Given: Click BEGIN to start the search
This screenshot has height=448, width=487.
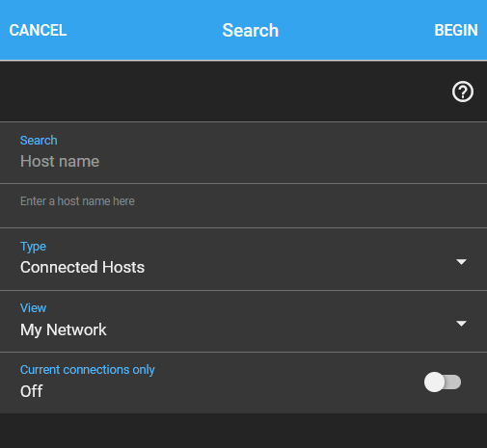Looking at the screenshot, I should (x=456, y=31).
